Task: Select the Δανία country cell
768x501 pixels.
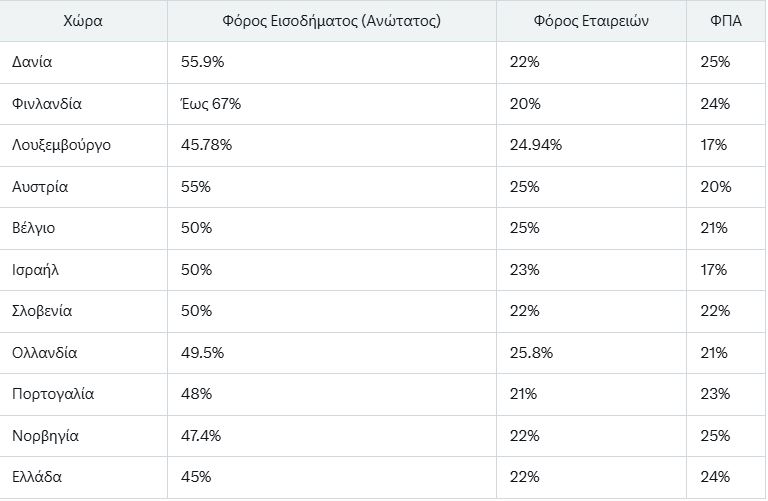Action: tap(32, 62)
